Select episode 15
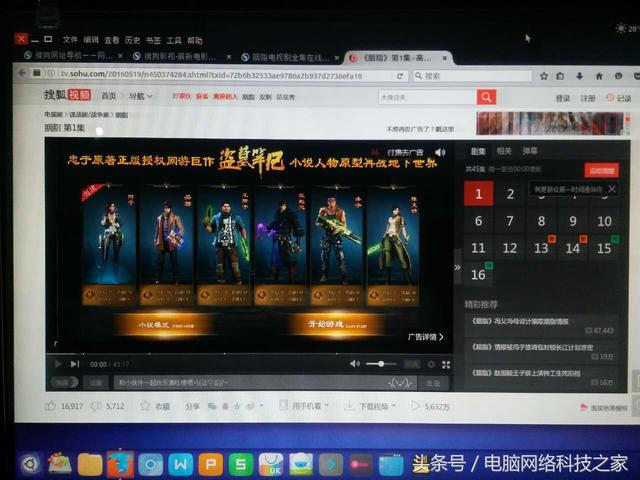The image size is (640, 480). tap(604, 248)
